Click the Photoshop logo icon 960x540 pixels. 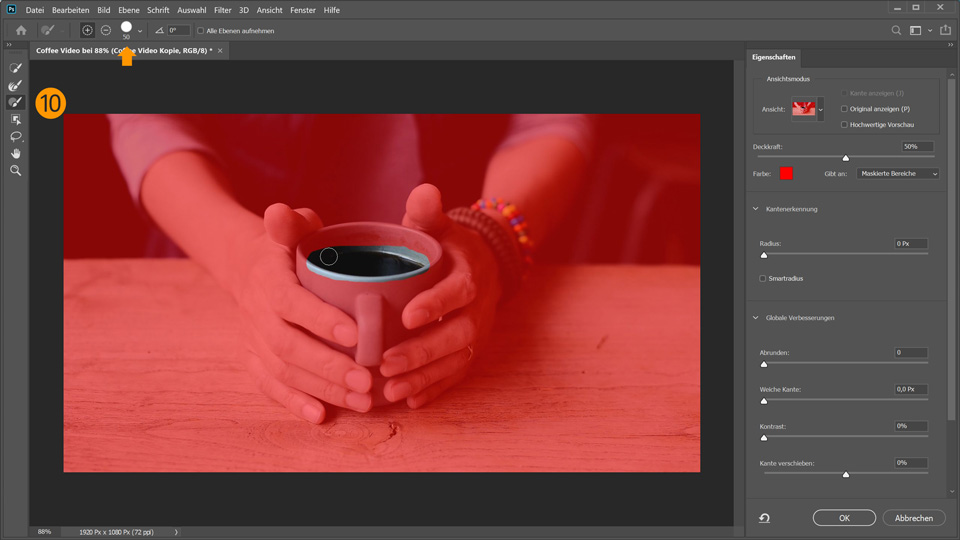tap(11, 9)
